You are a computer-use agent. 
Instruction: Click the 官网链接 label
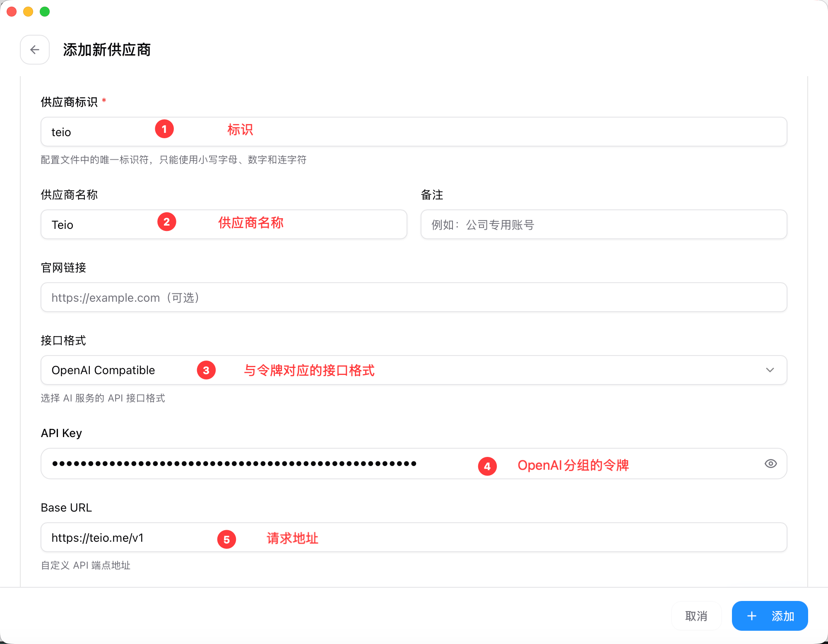(63, 267)
